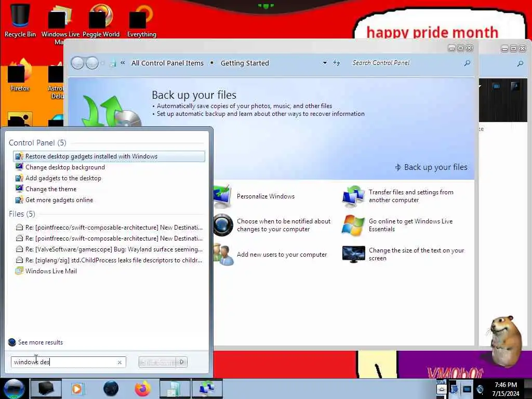Image resolution: width=532 pixels, height=399 pixels.
Task: Open the address bar history dropdown
Action: coord(325,63)
